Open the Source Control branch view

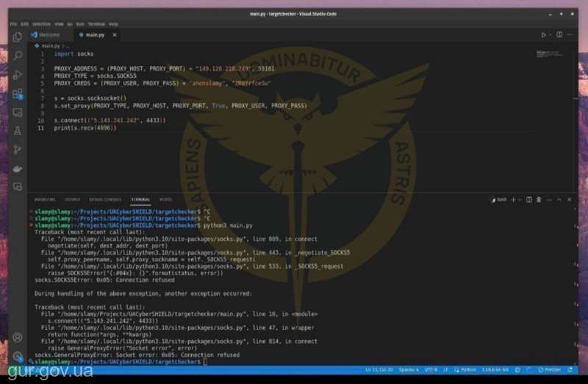click(x=17, y=150)
